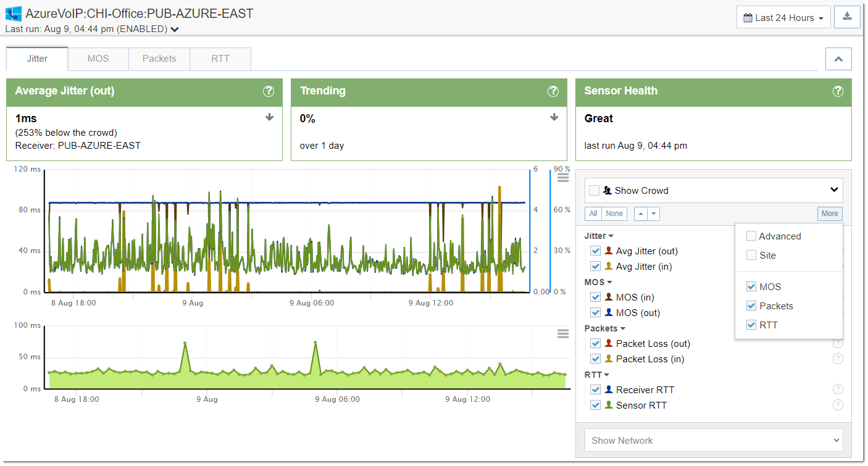Viewport: 868px width, 466px height.
Task: Switch to the MOS tab
Action: [x=98, y=59]
